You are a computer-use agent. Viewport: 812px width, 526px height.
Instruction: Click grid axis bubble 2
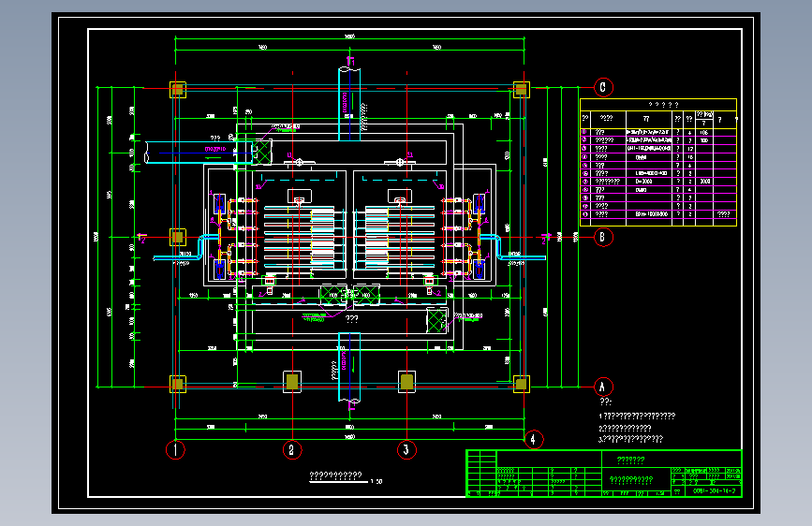pos(292,449)
